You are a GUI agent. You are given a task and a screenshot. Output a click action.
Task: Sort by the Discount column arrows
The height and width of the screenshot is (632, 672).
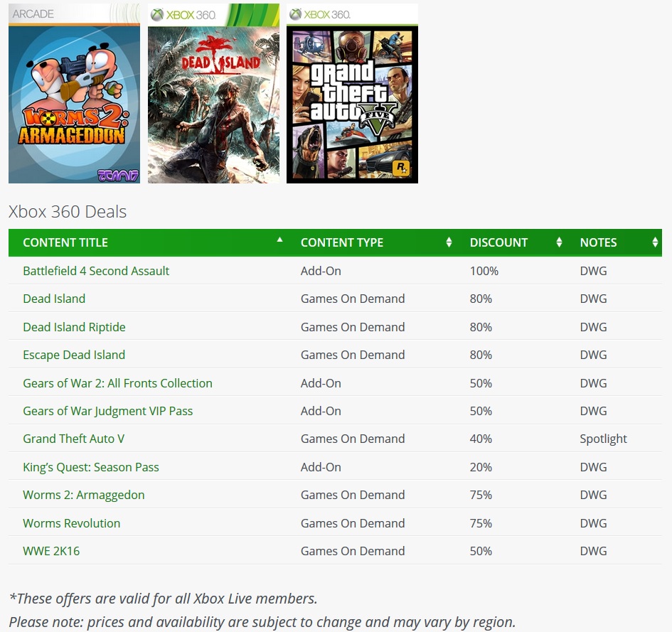559,242
